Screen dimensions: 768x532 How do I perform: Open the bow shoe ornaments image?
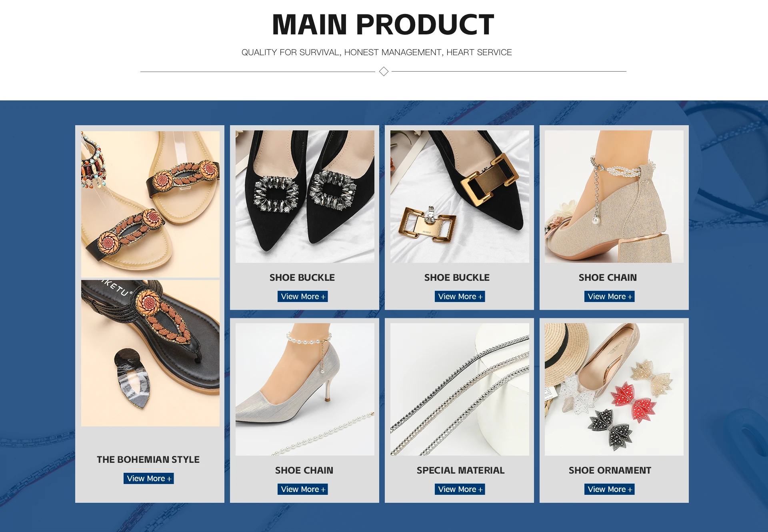tap(614, 389)
